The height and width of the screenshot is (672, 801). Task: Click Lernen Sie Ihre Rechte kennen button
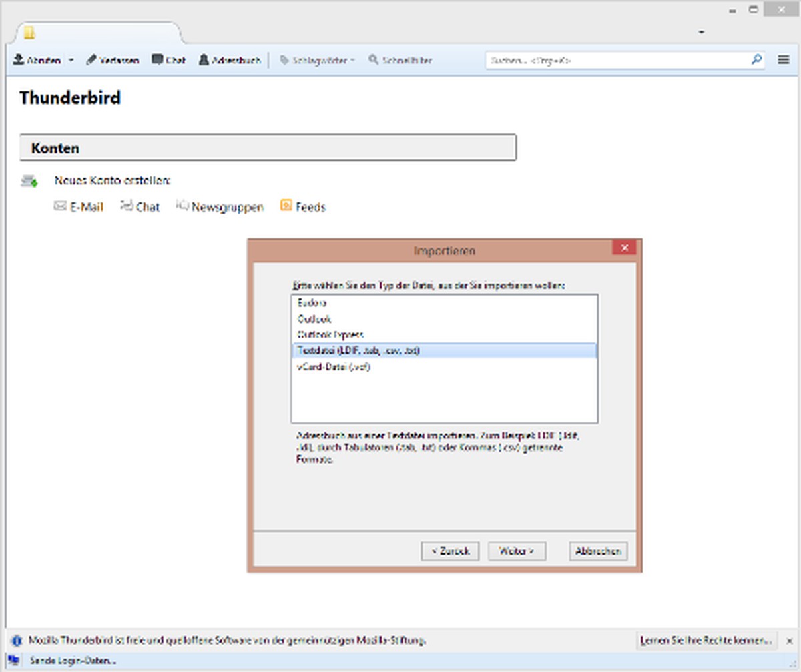click(706, 641)
